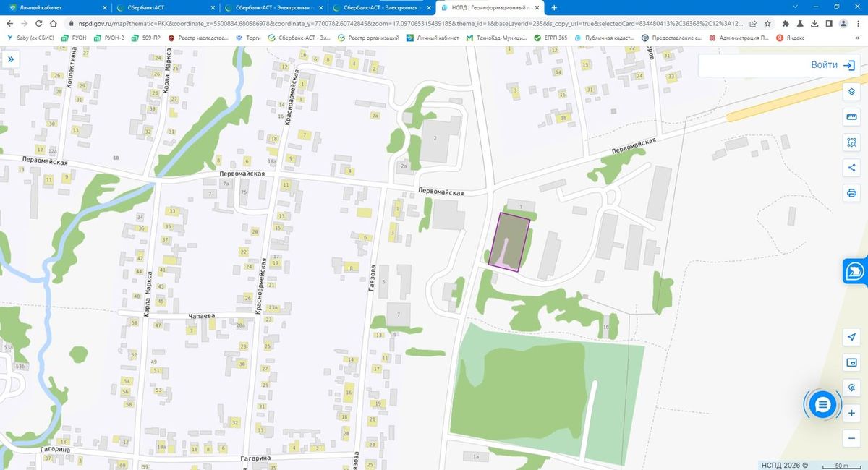Open the Реестр организаций bookmark

click(369, 38)
